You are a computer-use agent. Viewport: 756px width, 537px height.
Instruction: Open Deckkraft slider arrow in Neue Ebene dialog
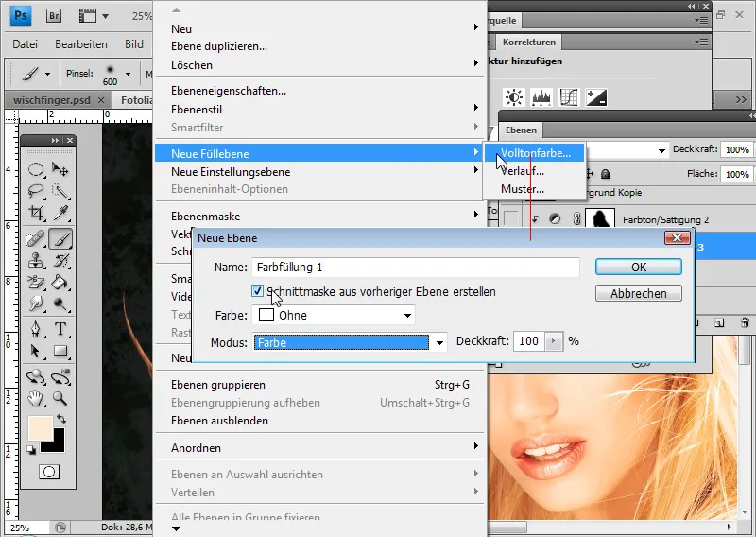(x=554, y=341)
